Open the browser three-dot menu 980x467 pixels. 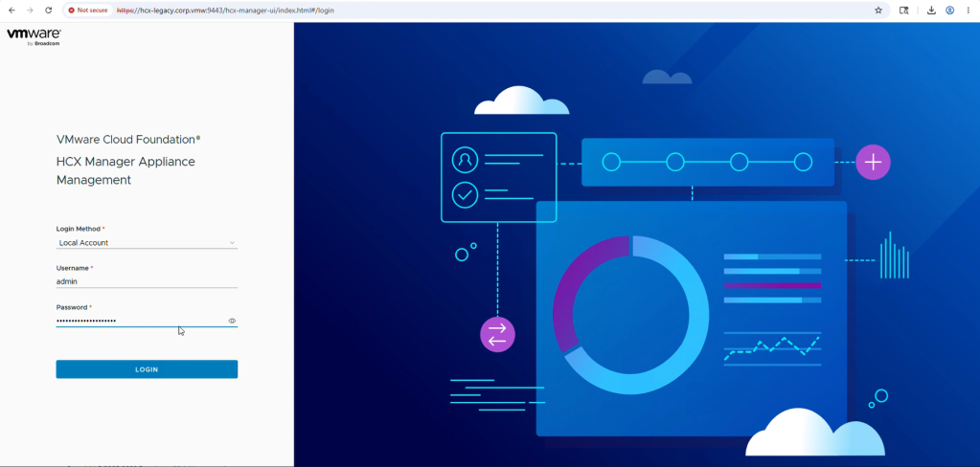[x=969, y=10]
